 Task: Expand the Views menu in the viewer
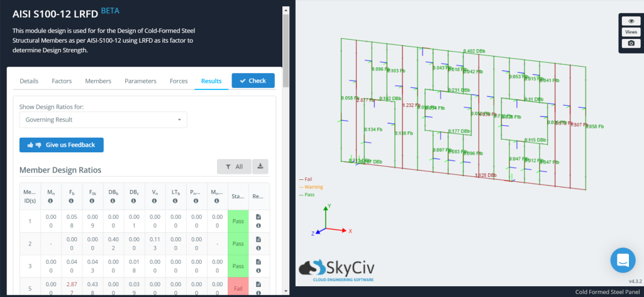click(x=630, y=32)
